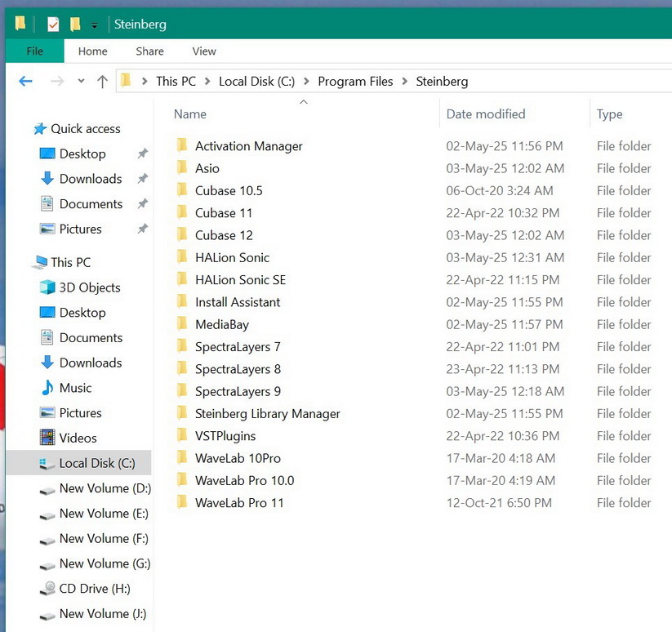Select the SpectraLayers 8 folder name
This screenshot has width=672, height=632.
(238, 369)
